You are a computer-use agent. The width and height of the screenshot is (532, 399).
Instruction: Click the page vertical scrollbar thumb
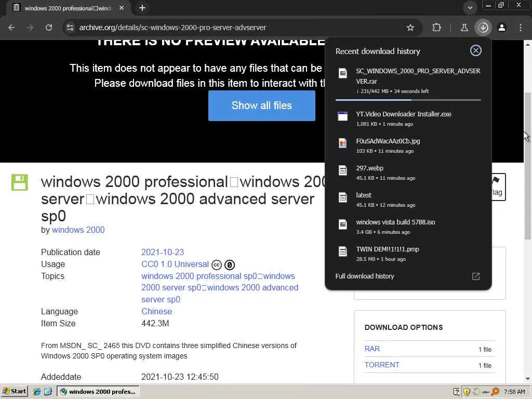[x=528, y=166]
